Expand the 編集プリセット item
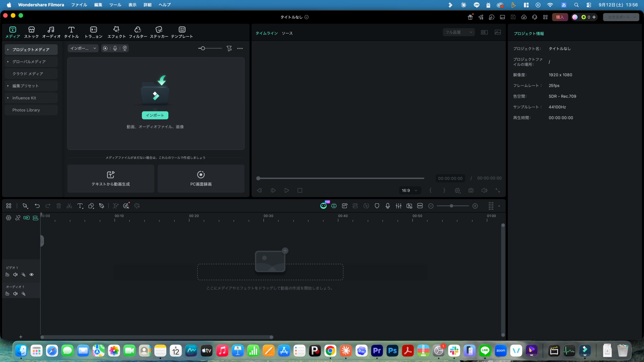 [x=8, y=86]
